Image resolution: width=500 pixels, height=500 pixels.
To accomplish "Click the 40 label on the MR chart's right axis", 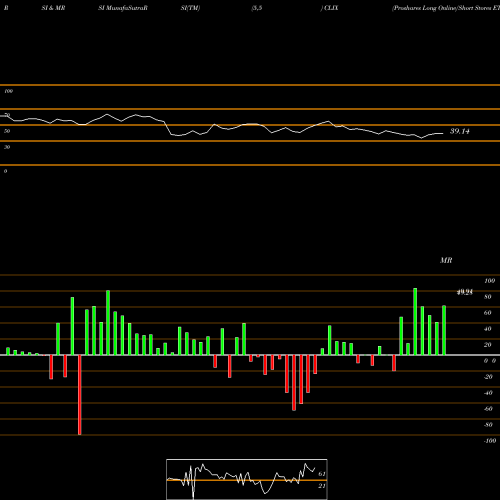I will click(x=488, y=329).
